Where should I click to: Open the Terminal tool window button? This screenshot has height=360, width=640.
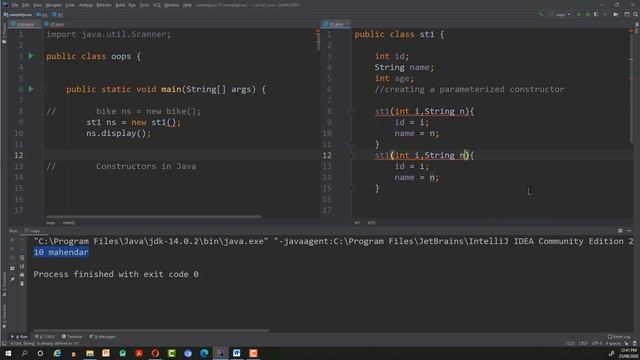72,337
